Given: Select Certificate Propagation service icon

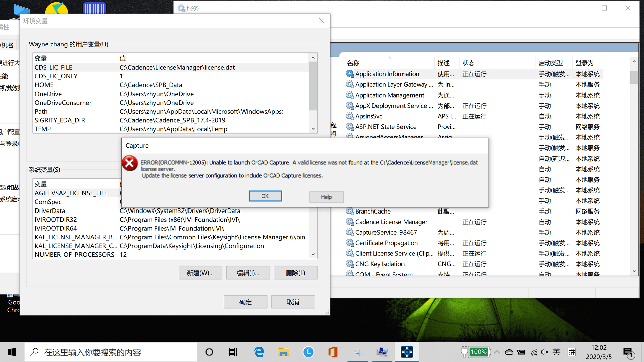Looking at the screenshot, I should 350,243.
